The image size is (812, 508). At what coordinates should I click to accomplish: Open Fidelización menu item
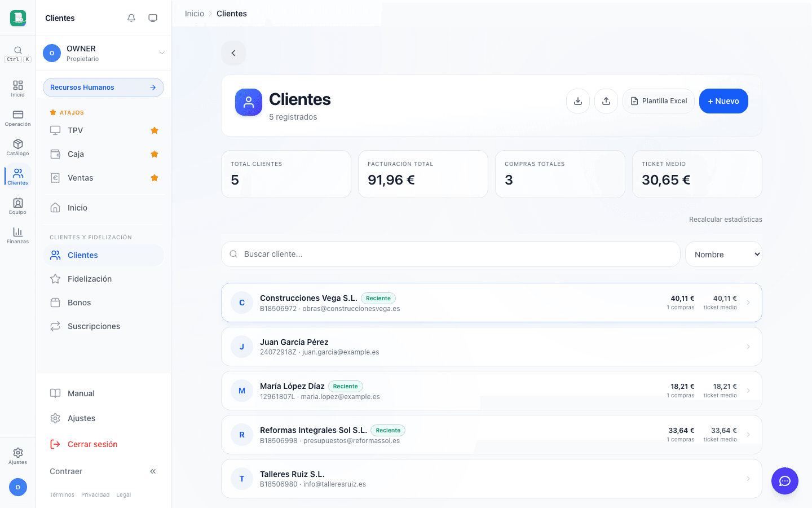pos(104,279)
